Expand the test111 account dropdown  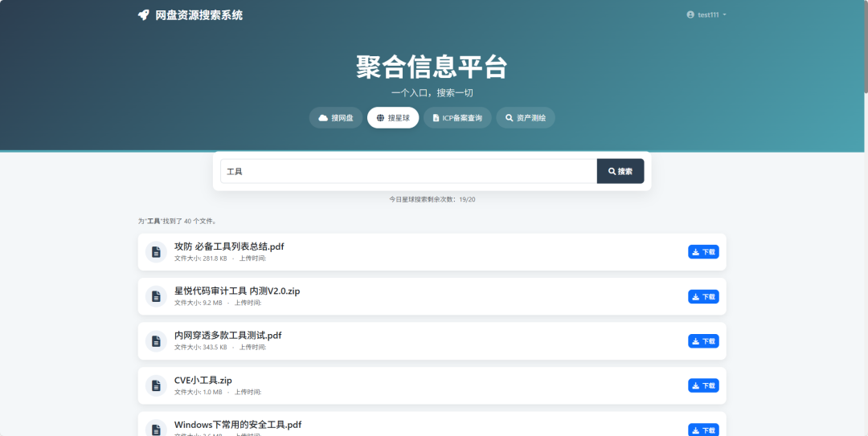pyautogui.click(x=706, y=15)
